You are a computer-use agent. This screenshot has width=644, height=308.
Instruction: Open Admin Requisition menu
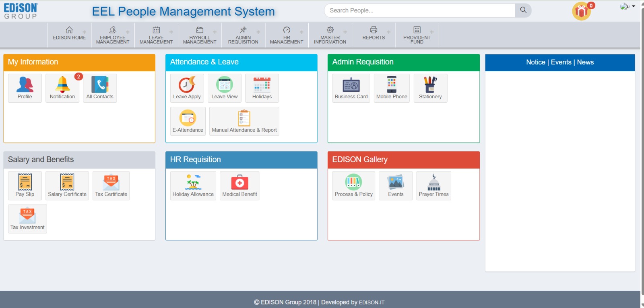(243, 35)
